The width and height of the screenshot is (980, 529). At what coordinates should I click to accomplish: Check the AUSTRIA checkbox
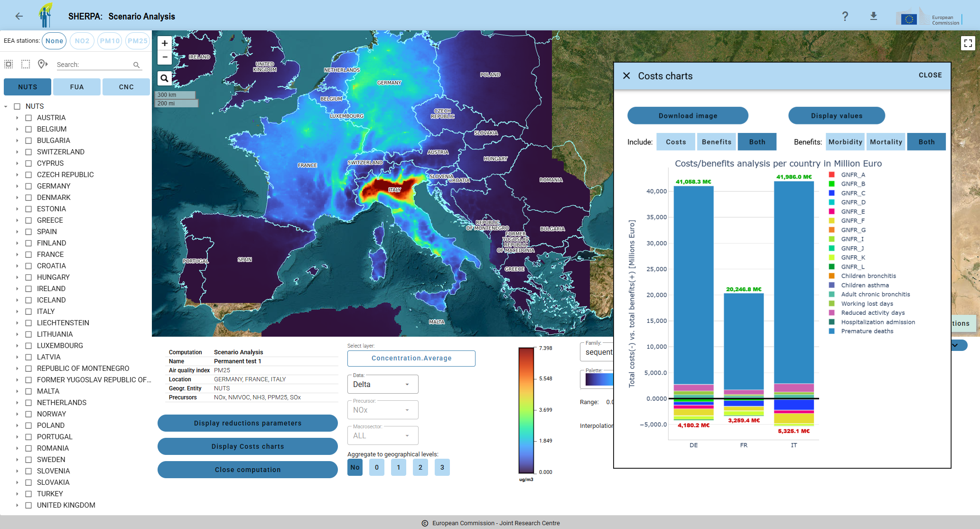[28, 118]
